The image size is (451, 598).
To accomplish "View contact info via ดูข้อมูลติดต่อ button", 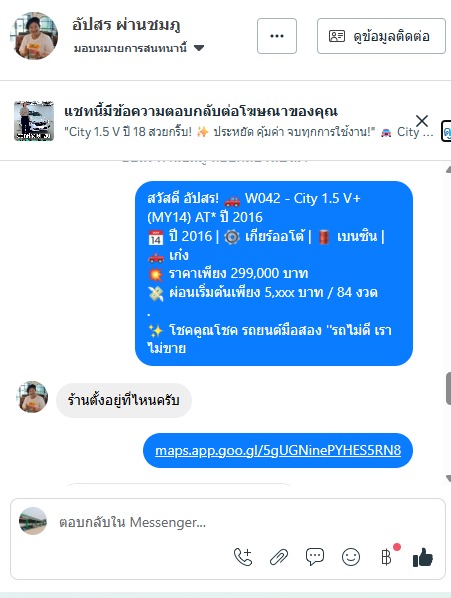I will coord(381,36).
